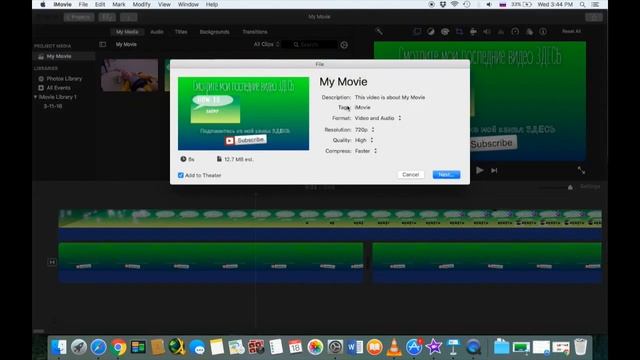This screenshot has width=640, height=360.
Task: Click the magic wand auto-enhance icon
Action: pos(379,31)
